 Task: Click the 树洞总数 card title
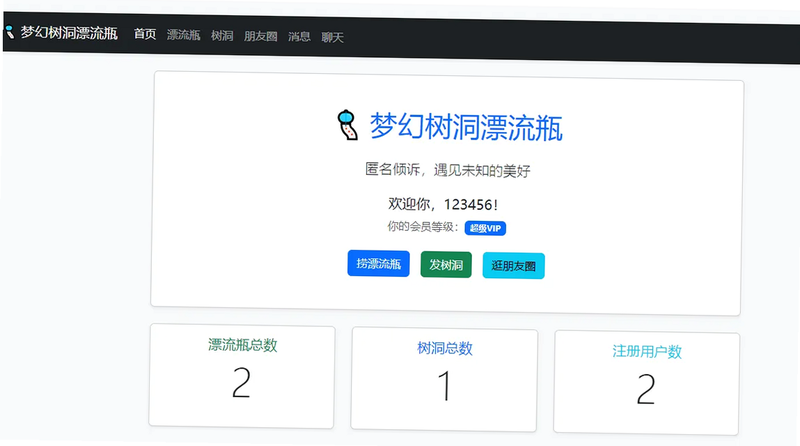pos(445,348)
